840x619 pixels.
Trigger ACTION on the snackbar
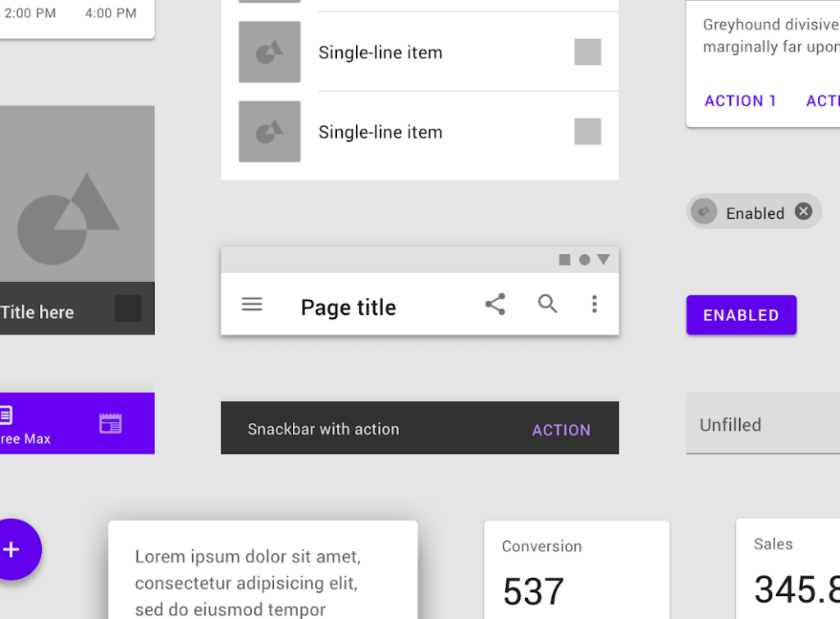coord(561,429)
